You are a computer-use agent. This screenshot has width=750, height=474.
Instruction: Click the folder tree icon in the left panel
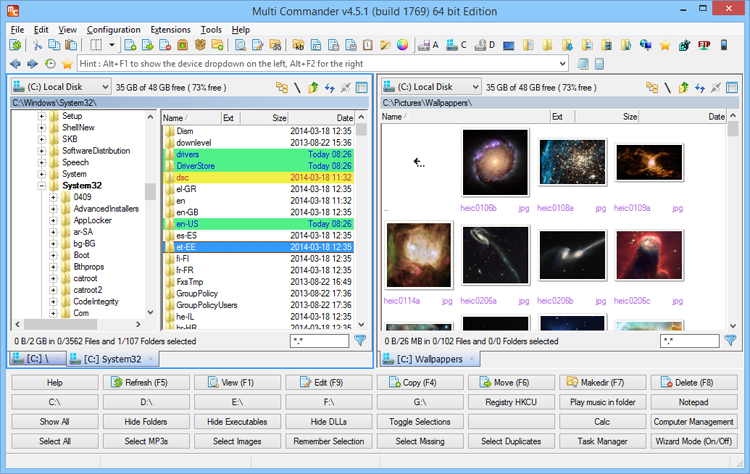point(283,88)
